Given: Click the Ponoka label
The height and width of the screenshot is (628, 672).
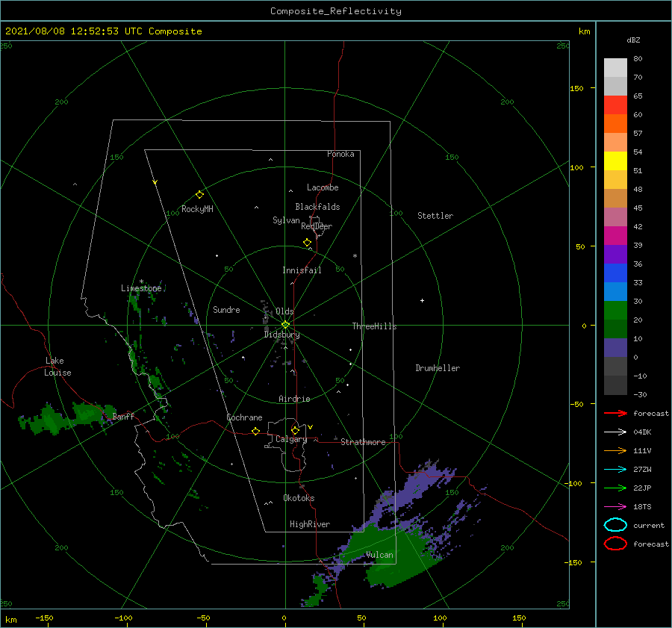Looking at the screenshot, I should 340,154.
